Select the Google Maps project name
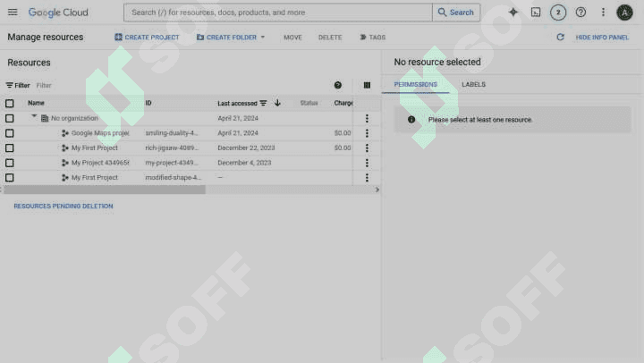 coord(100,133)
